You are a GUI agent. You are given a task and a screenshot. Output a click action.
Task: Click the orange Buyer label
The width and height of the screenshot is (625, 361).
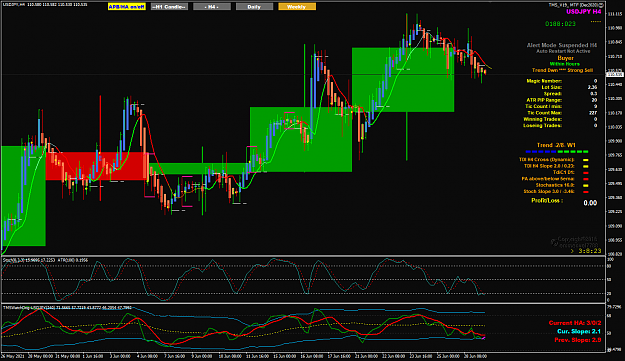[565, 58]
